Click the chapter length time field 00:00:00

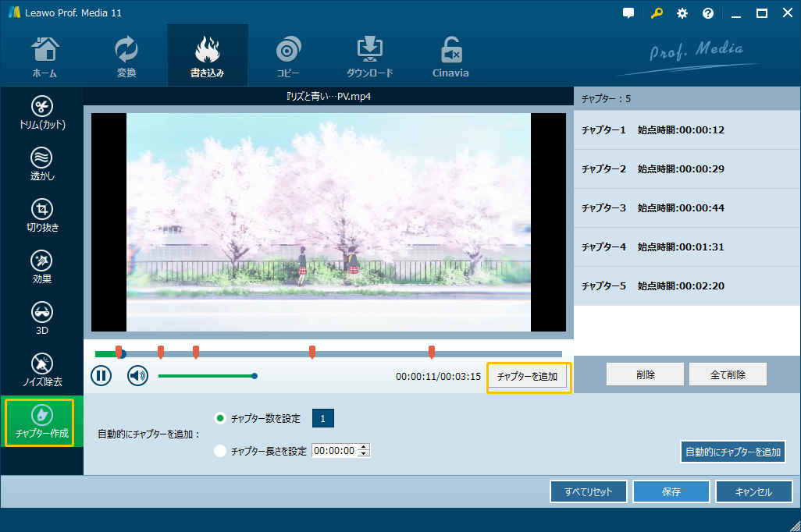coord(335,450)
